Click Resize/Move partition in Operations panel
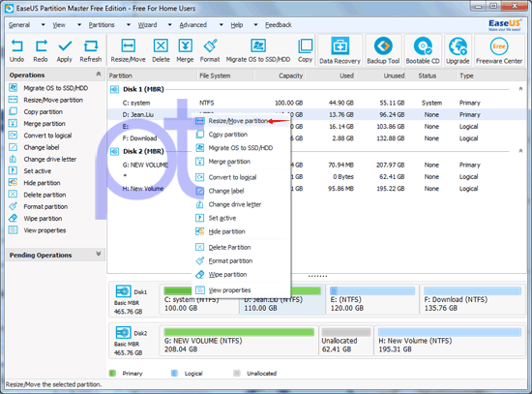 (x=53, y=100)
